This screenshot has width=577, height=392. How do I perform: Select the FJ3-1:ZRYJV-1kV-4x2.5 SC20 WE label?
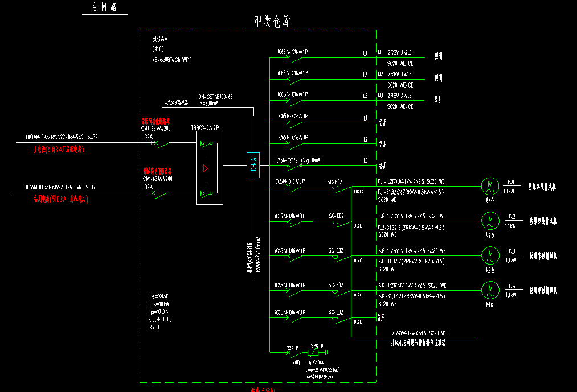[x=412, y=250]
